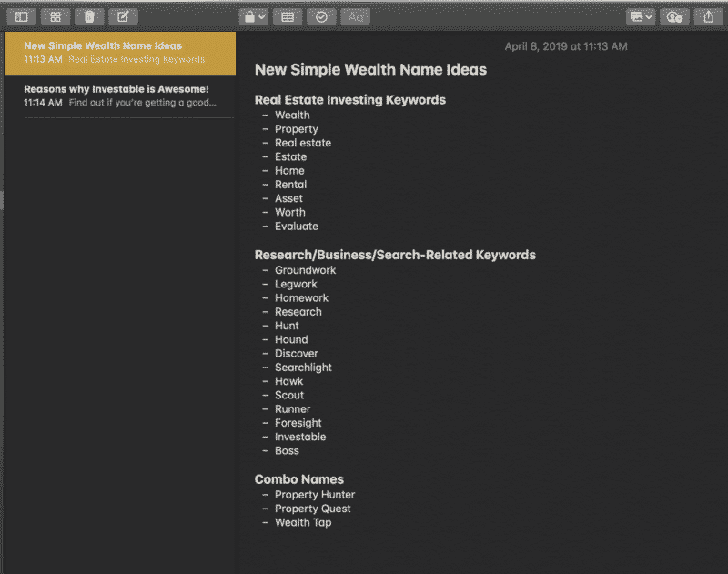The height and width of the screenshot is (574, 728).
Task: Click the Real Estate Investing Keywords heading
Action: point(350,100)
